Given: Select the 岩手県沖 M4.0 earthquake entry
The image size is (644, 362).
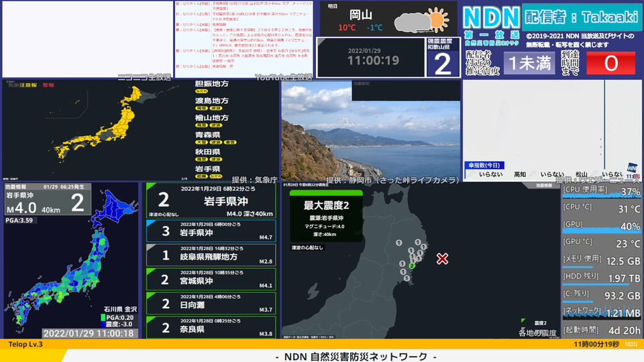Looking at the screenshot, I should (x=211, y=200).
